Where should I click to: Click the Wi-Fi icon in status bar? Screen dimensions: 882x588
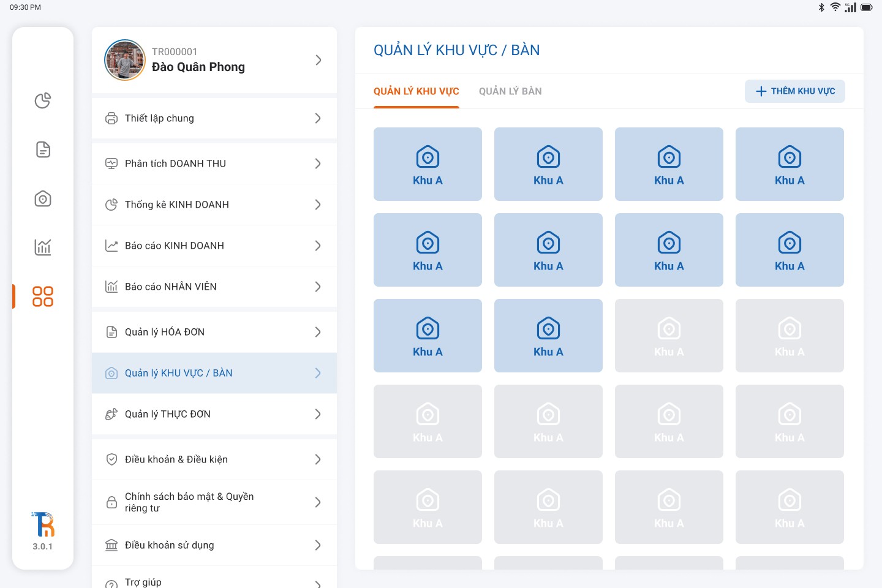835,7
